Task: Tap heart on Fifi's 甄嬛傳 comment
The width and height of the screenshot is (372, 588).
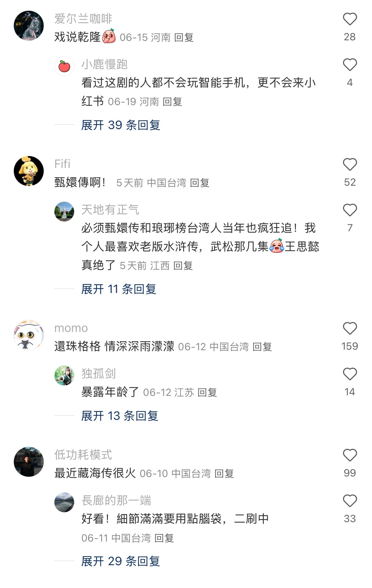Action: pyautogui.click(x=350, y=165)
